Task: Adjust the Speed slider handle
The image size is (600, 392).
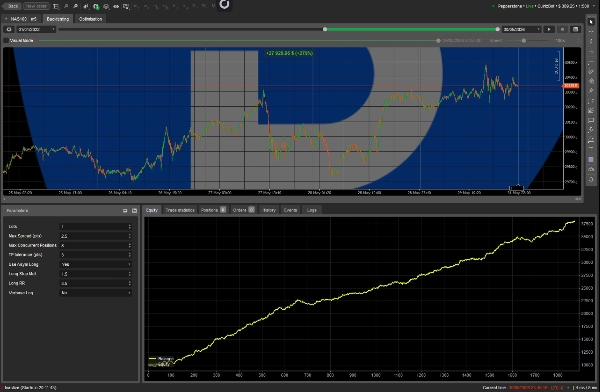Action: point(524,41)
